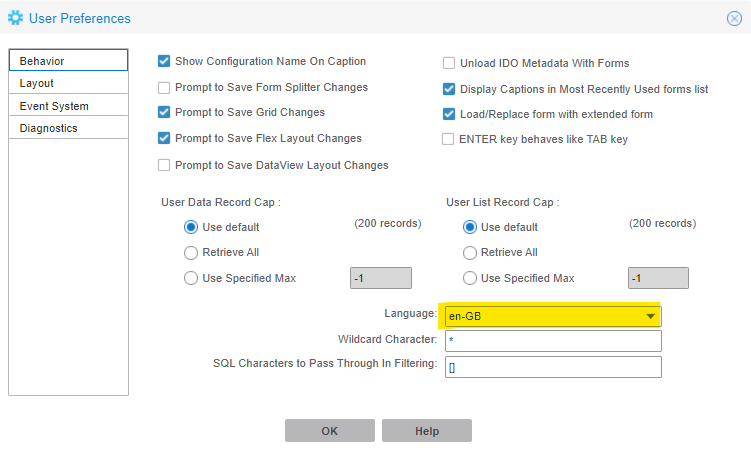Screen dimensions: 751x456
Task: Enable Unload IDO Metadata With Forms
Action: [x=449, y=63]
